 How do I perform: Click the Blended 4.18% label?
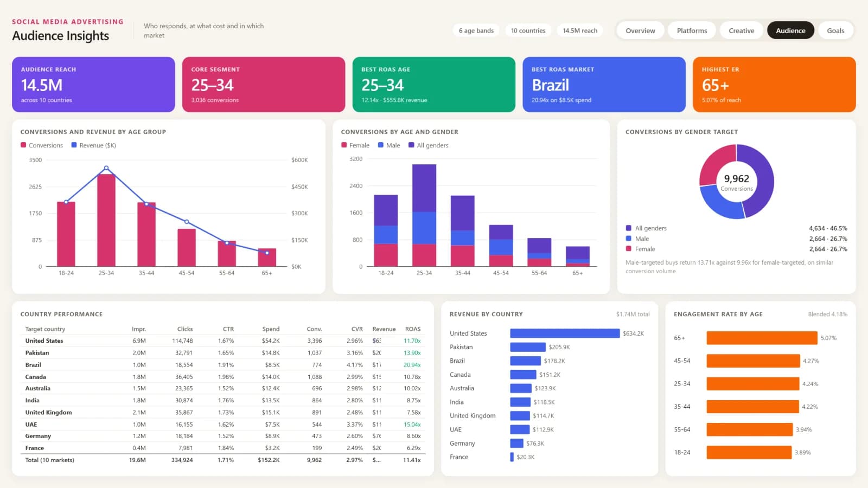click(x=827, y=314)
